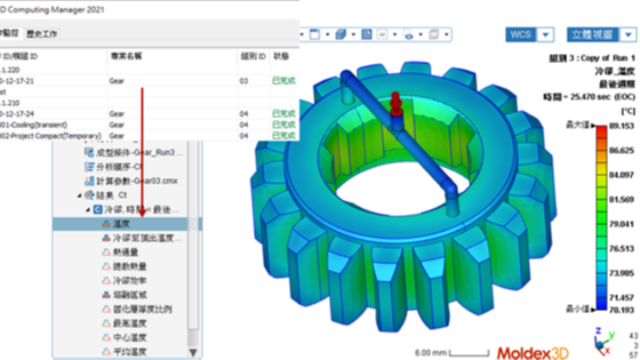Select the 冷卻效率 result item
This screenshot has width=640, height=360.
(x=129, y=281)
